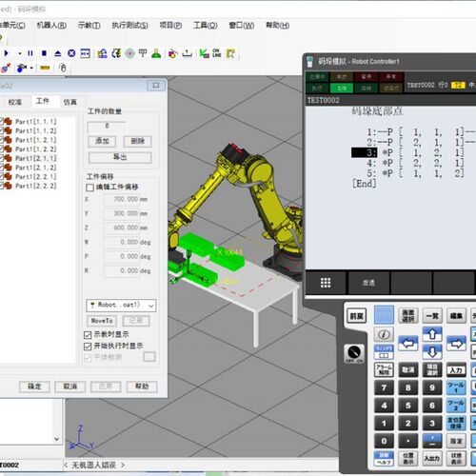Click the 工件的数量 field showing 8
This screenshot has width=476, height=476.
coord(107,127)
